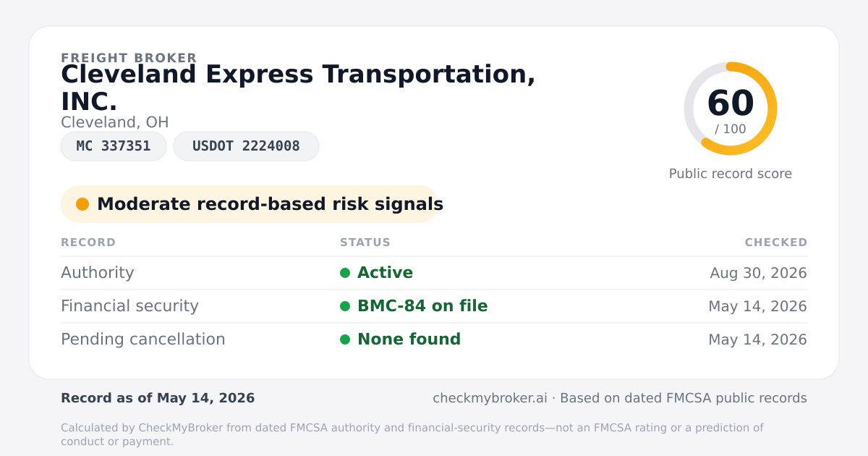Click the Public record score label
Viewport: 868px width, 456px height.
pos(731,174)
